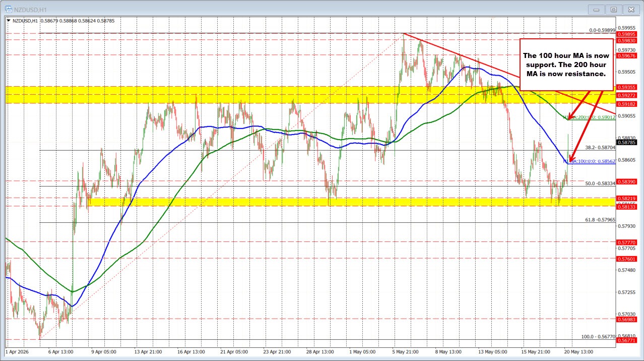Click the red price label 0.56771
This screenshot has height=361, width=644.
pyautogui.click(x=627, y=341)
